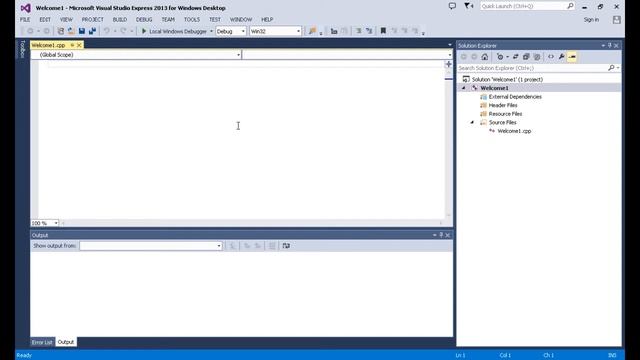Open the collapsed Toolbox side tab
The height and width of the screenshot is (360, 640).
[22, 49]
